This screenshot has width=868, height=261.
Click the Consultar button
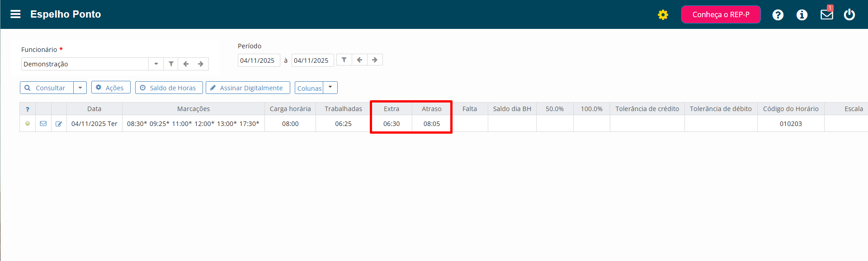(47, 88)
